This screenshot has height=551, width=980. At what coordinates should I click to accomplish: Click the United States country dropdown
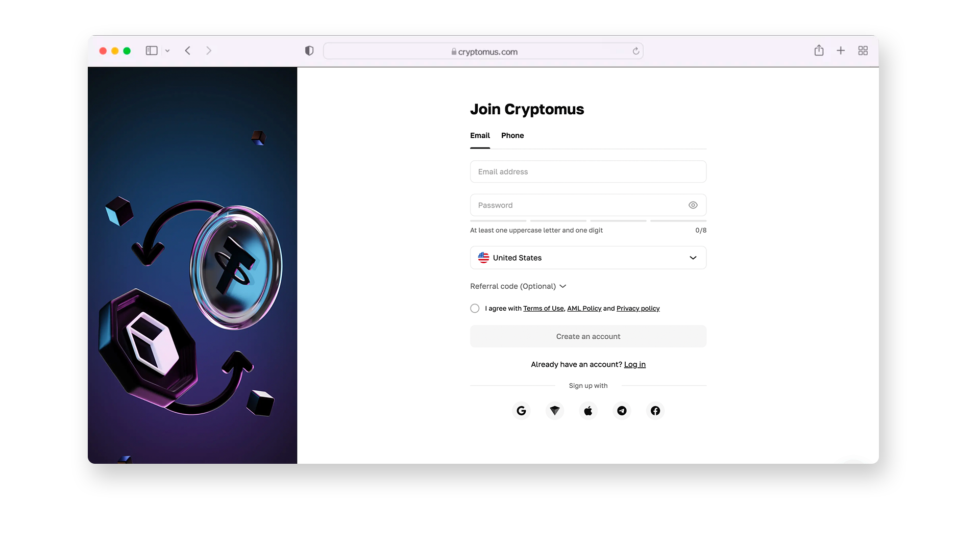(587, 257)
